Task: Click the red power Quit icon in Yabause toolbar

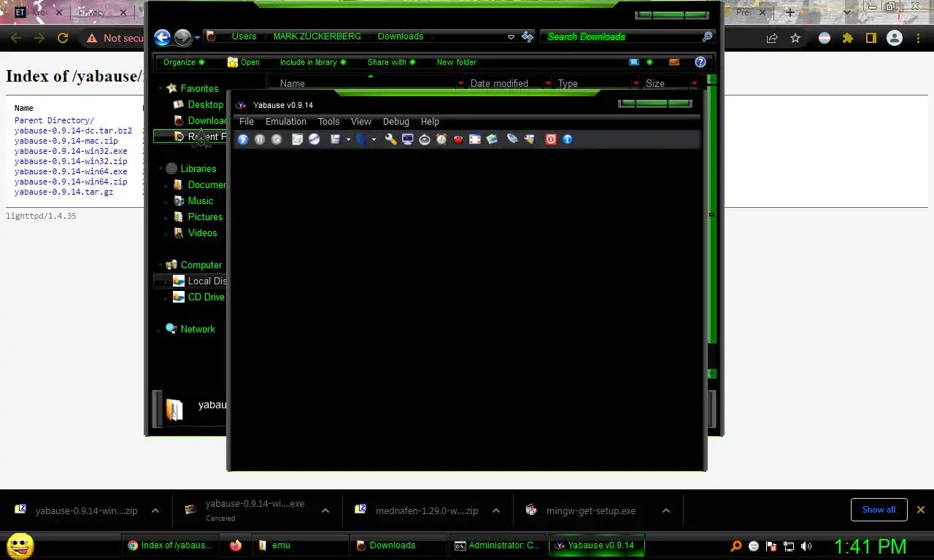Action: coord(551,139)
